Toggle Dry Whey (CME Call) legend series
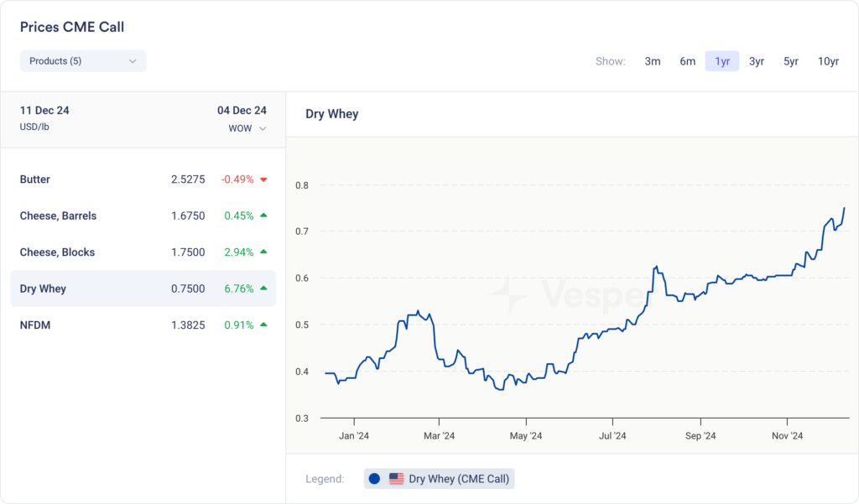Viewport: 859px width, 504px height. click(x=458, y=479)
